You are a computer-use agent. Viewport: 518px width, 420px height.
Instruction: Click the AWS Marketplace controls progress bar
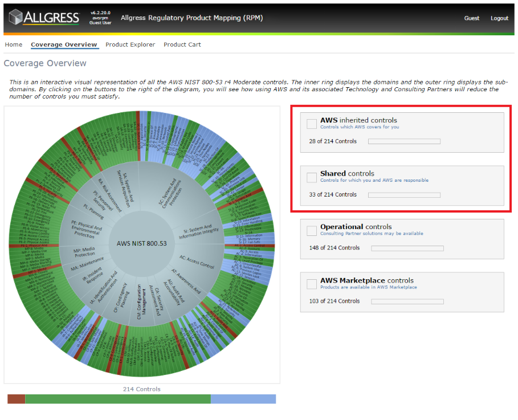point(407,301)
